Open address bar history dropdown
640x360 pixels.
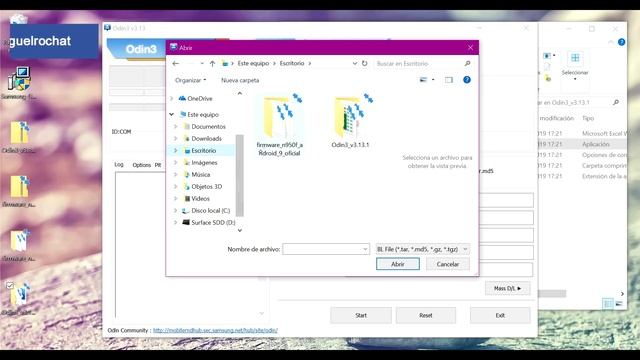point(355,64)
